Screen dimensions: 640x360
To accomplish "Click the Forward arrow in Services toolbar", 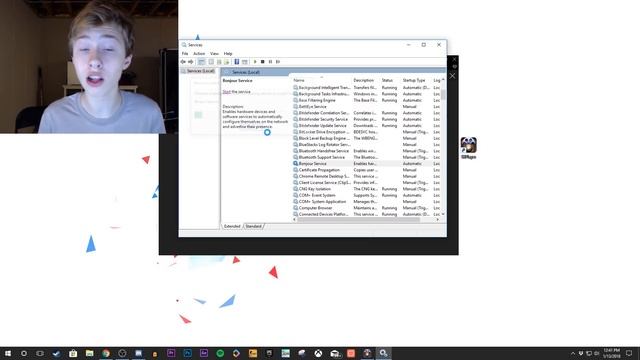I will pyautogui.click(x=191, y=62).
